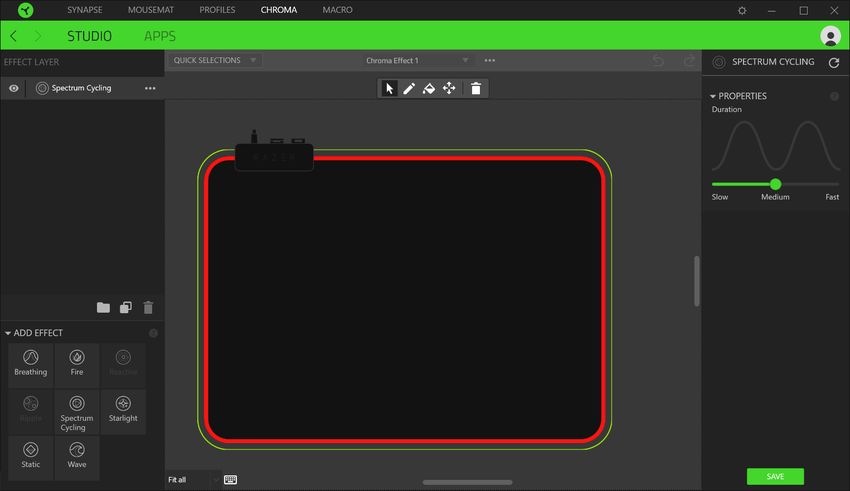Reset Spectrum Cycling properties with refresh icon
Screen dimensions: 850x491
coord(834,62)
